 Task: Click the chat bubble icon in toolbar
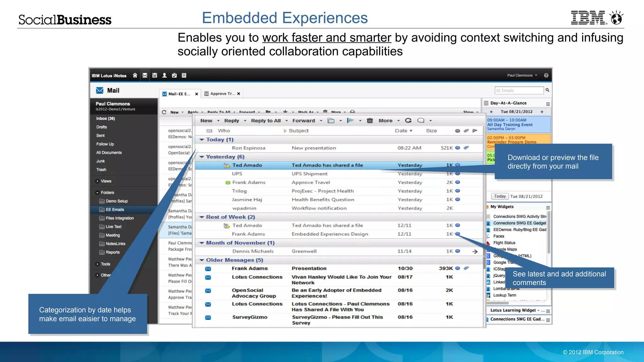[421, 120]
